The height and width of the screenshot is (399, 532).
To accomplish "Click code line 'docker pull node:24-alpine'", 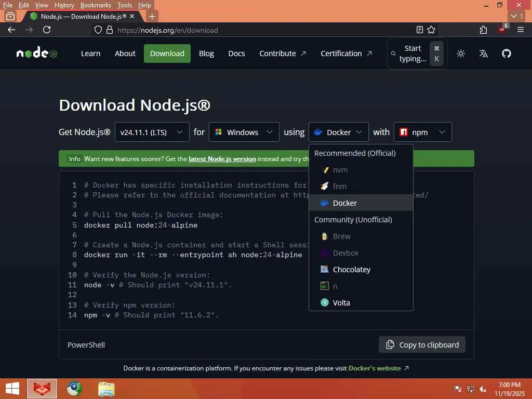I will (140, 225).
